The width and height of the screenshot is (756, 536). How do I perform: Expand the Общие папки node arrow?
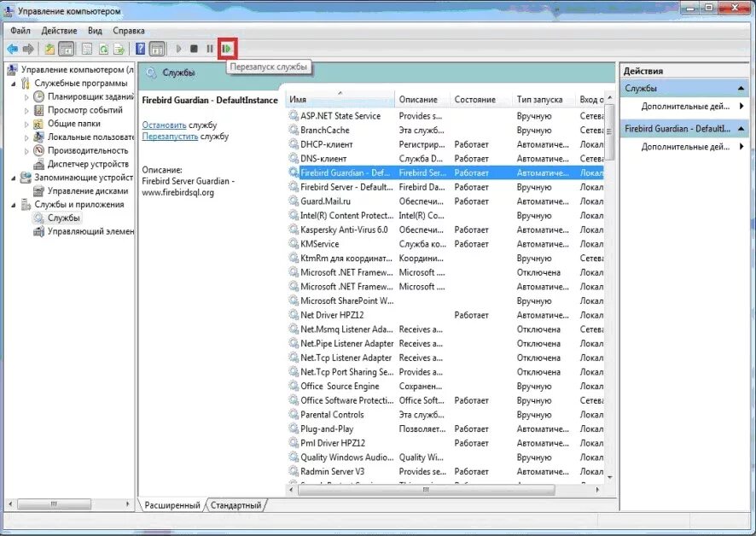[26, 124]
